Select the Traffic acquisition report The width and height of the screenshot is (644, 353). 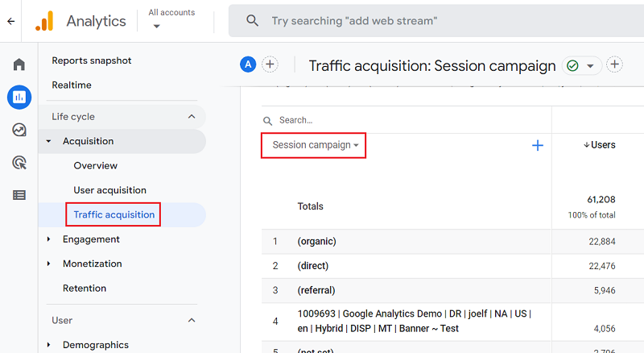pos(114,214)
